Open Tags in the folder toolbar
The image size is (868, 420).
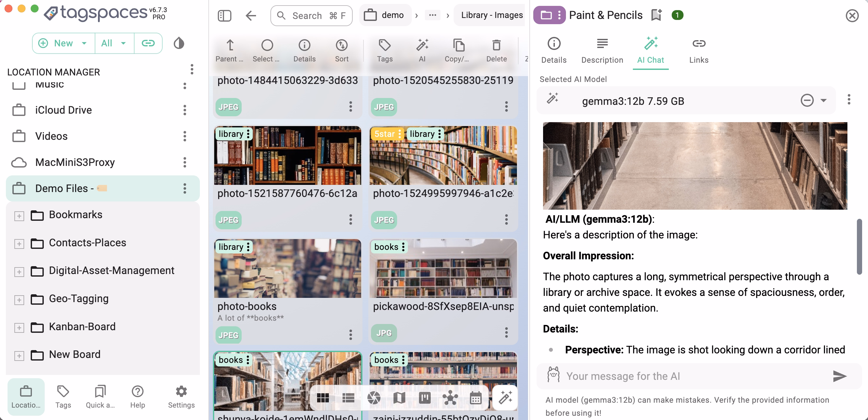tap(384, 50)
